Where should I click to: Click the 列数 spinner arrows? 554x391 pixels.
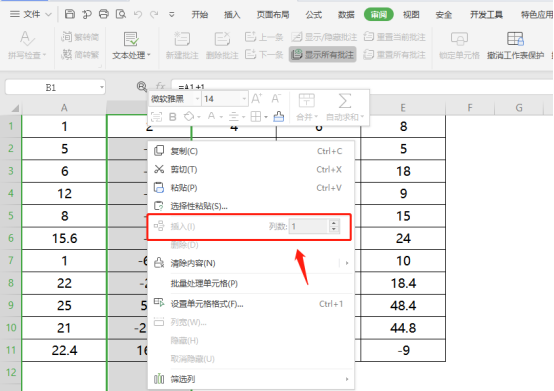click(334, 226)
